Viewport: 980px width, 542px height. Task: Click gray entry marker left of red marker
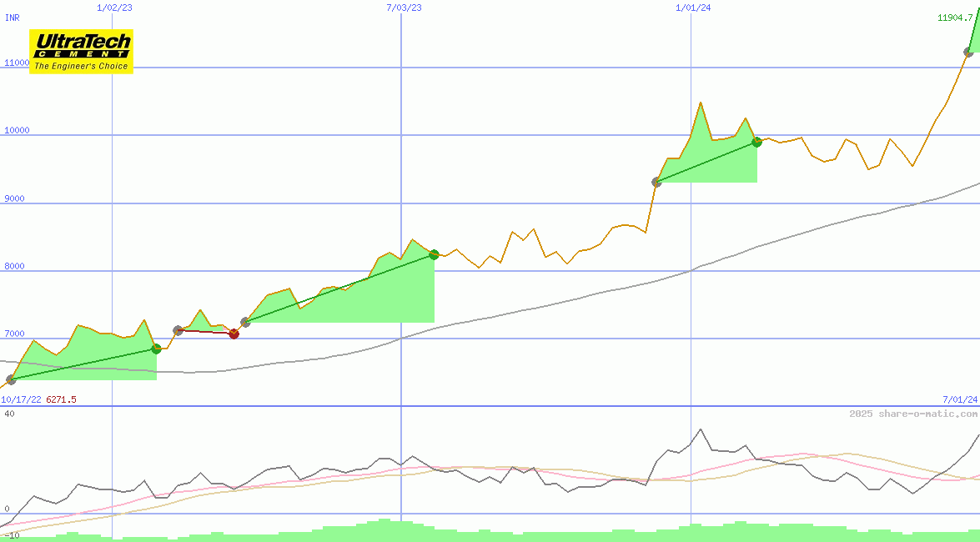point(178,330)
